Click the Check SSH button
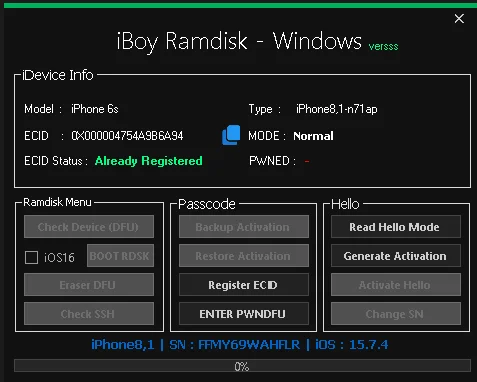Viewport: 477px width, 382px height. (x=89, y=314)
